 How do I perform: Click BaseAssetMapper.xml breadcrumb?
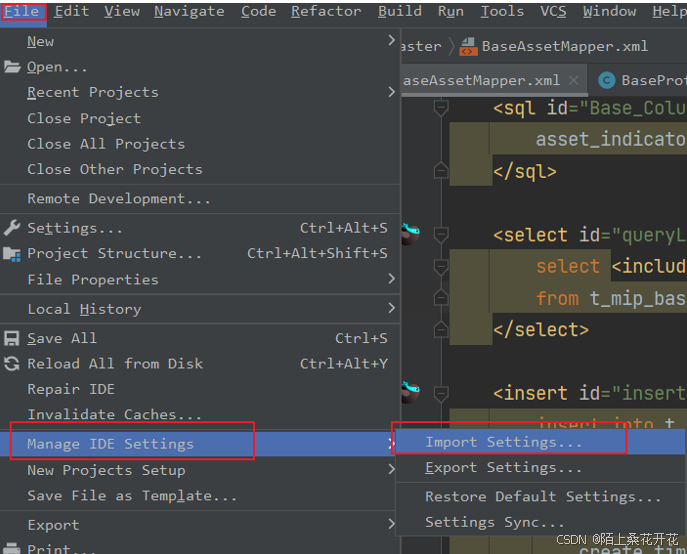point(564,46)
